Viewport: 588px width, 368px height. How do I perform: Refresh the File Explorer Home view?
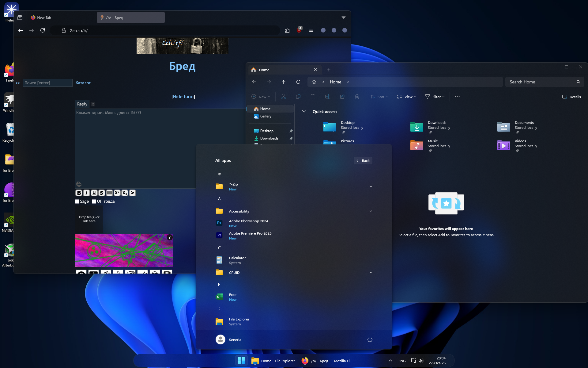298,82
